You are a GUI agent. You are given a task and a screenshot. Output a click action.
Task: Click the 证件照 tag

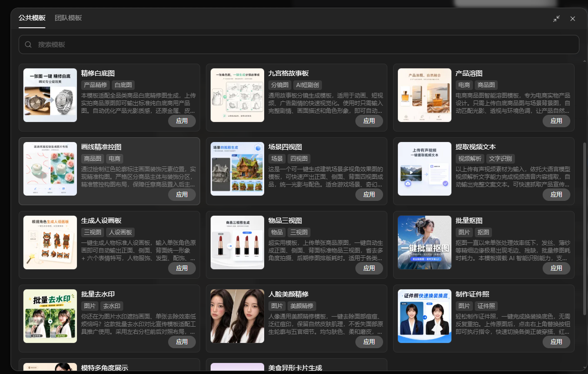[486, 306]
